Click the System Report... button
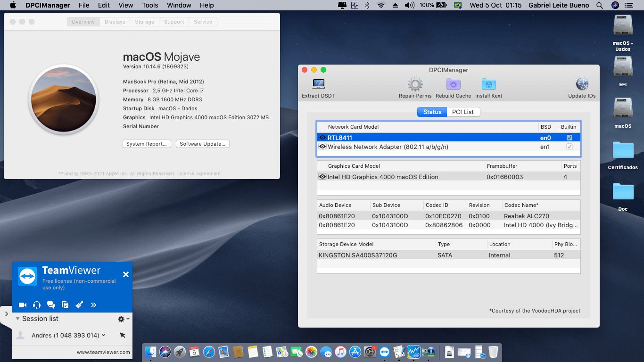This screenshot has height=362, width=644. 146,144
